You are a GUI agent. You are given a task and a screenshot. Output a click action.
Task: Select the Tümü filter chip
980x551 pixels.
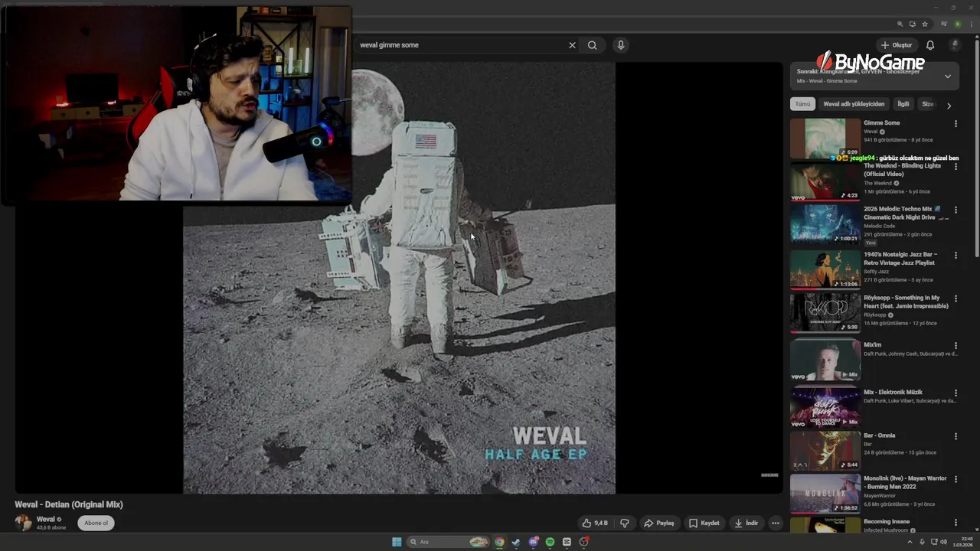tap(802, 104)
